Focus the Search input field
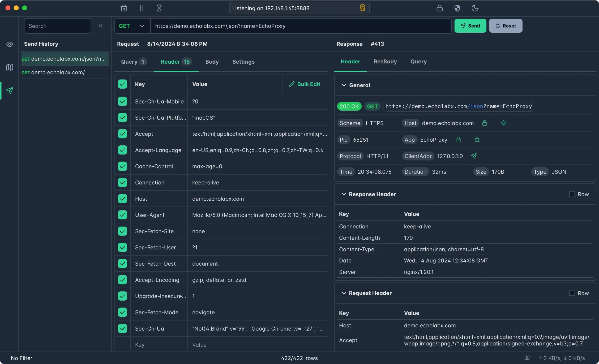The height and width of the screenshot is (364, 599). [x=57, y=26]
